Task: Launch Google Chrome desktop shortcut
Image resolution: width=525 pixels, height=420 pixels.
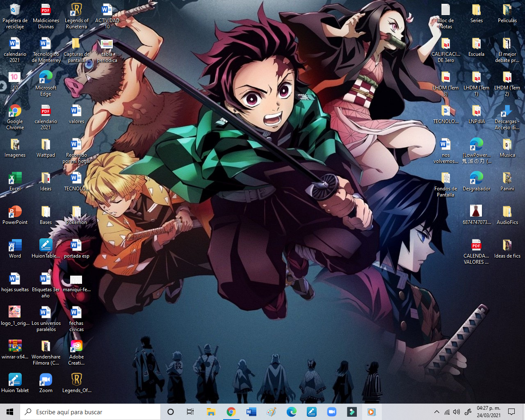Action: (x=15, y=117)
